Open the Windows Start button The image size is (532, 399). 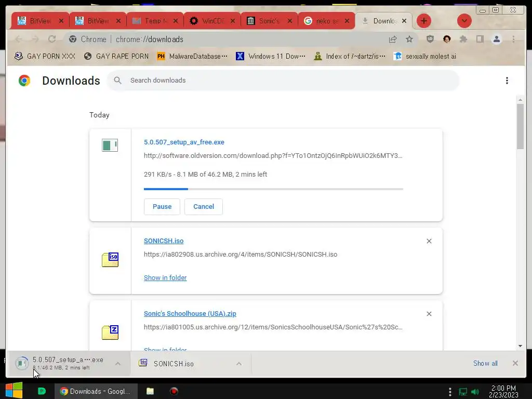click(14, 391)
